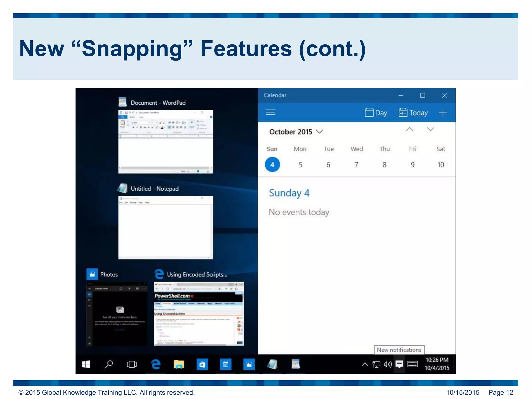532x399 pixels.
Task: Open taskbar Search magnifier
Action: click(109, 364)
